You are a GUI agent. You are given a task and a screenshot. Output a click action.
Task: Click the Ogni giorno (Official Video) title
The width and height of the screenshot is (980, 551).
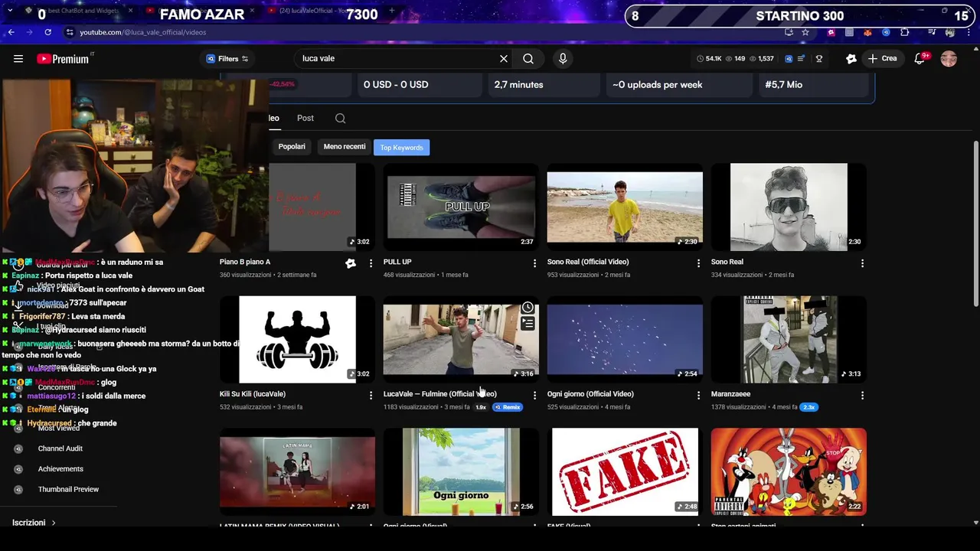[590, 394]
